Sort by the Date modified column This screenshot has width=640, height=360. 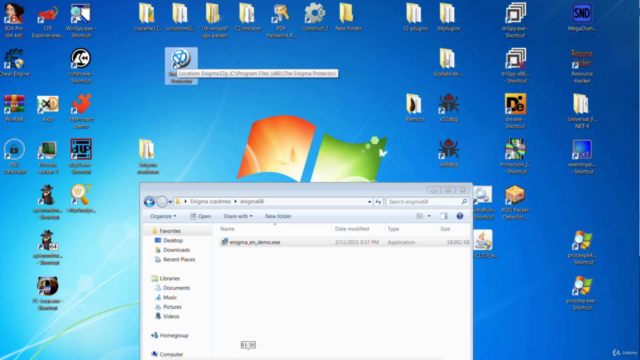(352, 229)
